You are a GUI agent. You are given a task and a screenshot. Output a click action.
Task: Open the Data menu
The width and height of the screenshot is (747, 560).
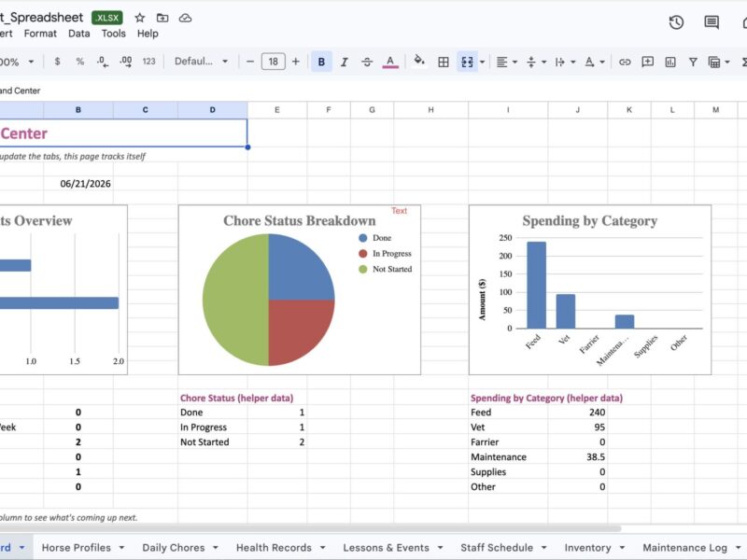(x=78, y=34)
